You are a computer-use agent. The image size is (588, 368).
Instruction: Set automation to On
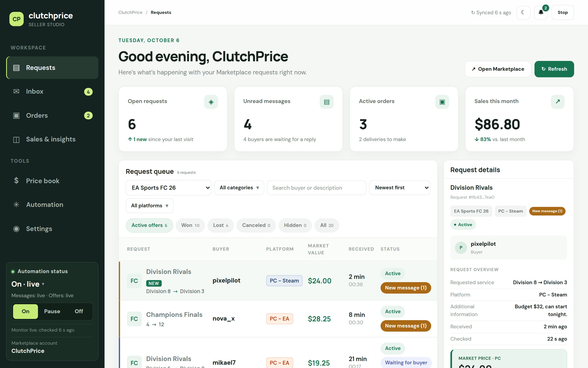point(25,311)
